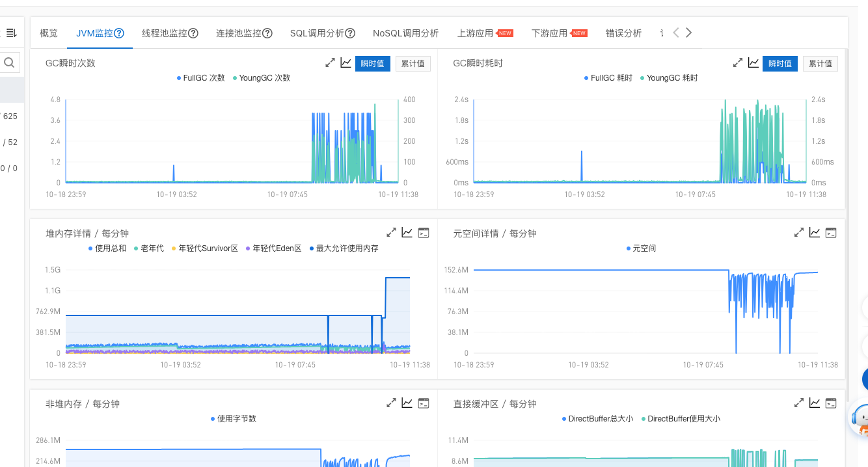The height and width of the screenshot is (467, 868).
Task: Toggle the YoungGC 次数 legend series
Action: point(262,78)
